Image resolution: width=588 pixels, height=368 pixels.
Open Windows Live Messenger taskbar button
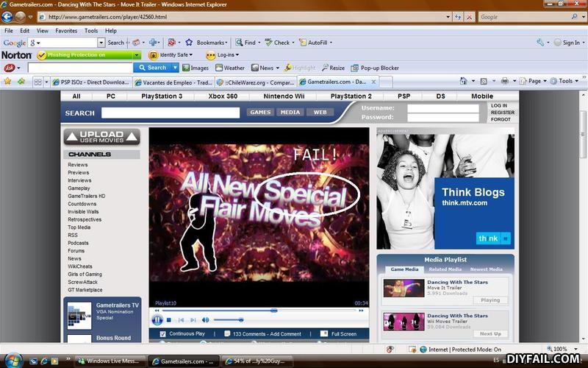(x=110, y=361)
